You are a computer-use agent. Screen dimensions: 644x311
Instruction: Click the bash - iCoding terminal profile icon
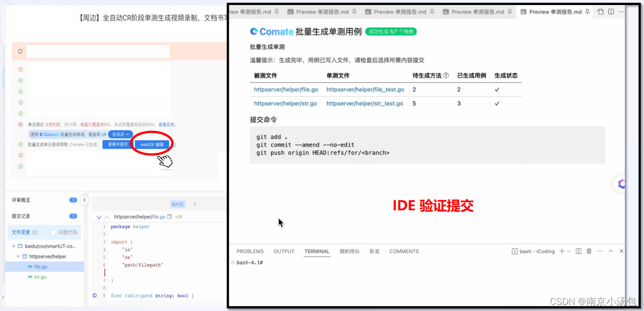tap(515, 251)
